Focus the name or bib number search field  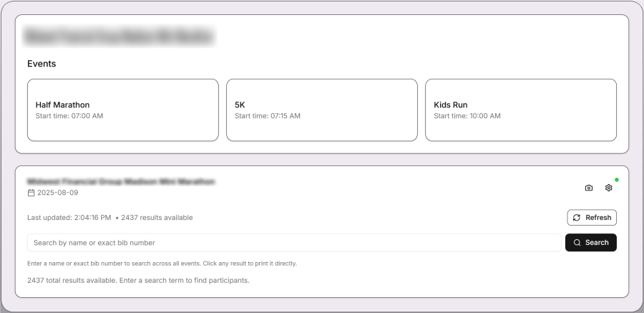[x=293, y=243]
